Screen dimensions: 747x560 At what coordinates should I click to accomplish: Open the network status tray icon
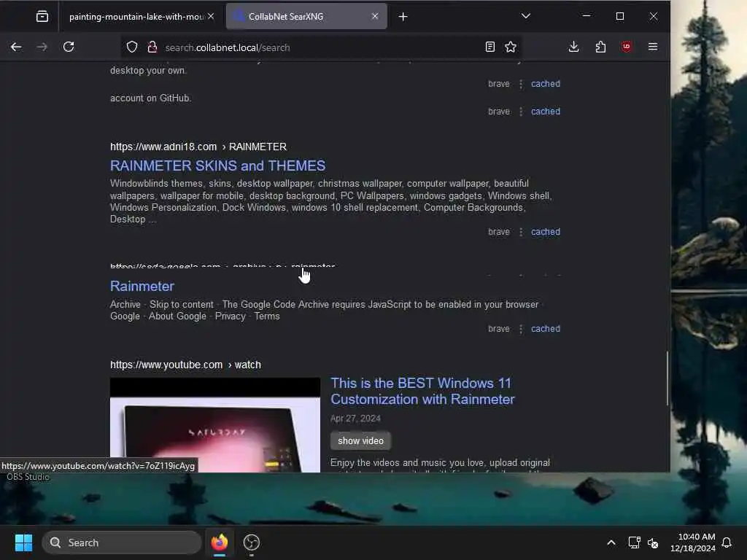pos(634,542)
